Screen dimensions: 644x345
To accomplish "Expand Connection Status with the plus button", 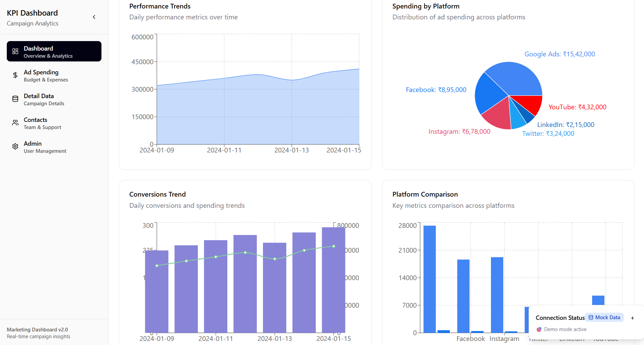I will pyautogui.click(x=632, y=318).
